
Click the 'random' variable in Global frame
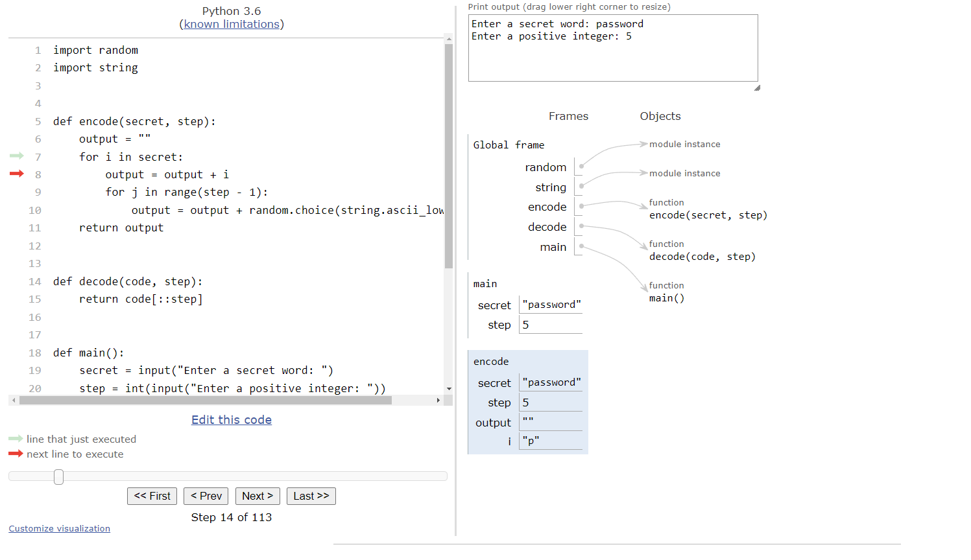click(545, 167)
